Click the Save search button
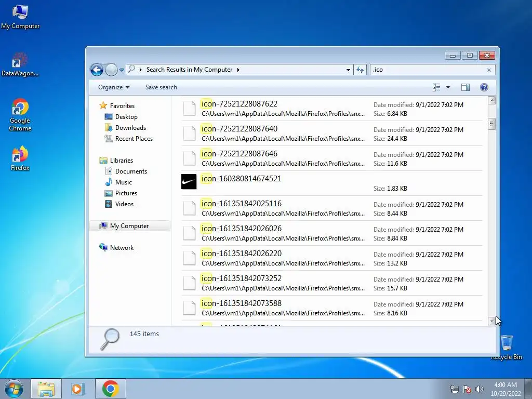 coord(161,87)
